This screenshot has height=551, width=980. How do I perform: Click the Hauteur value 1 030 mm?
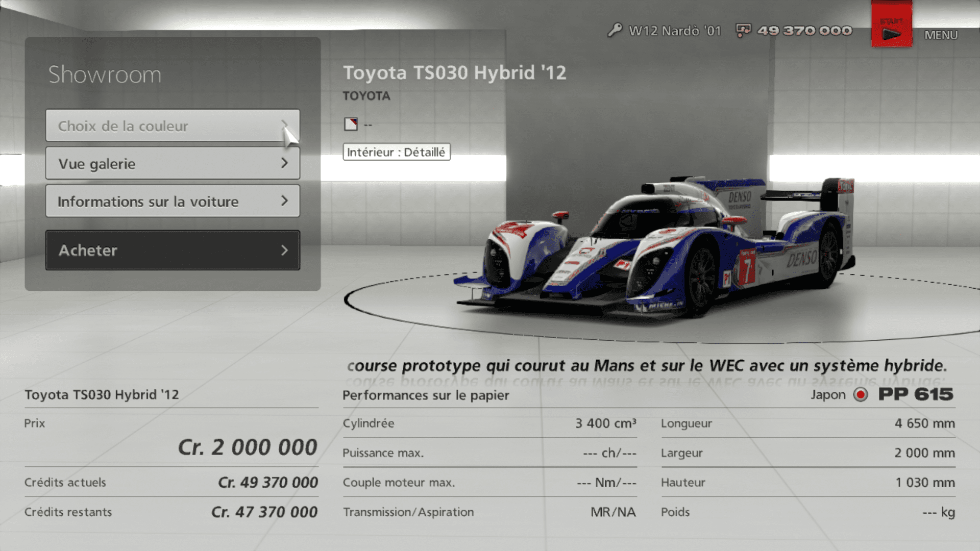[x=925, y=482]
